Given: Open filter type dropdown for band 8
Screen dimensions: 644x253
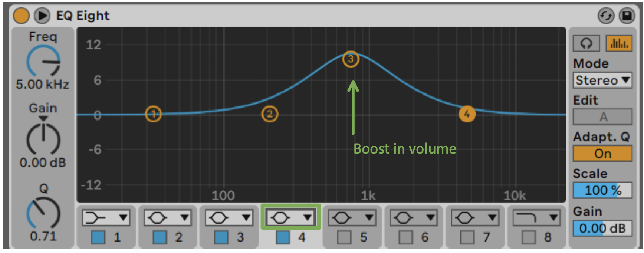Looking at the screenshot, I should pyautogui.click(x=536, y=218).
